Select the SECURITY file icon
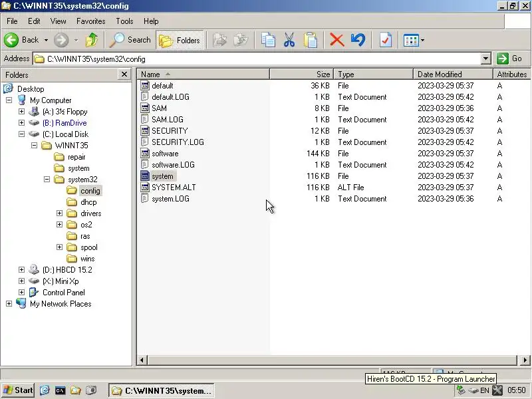532x399 pixels. [145, 130]
